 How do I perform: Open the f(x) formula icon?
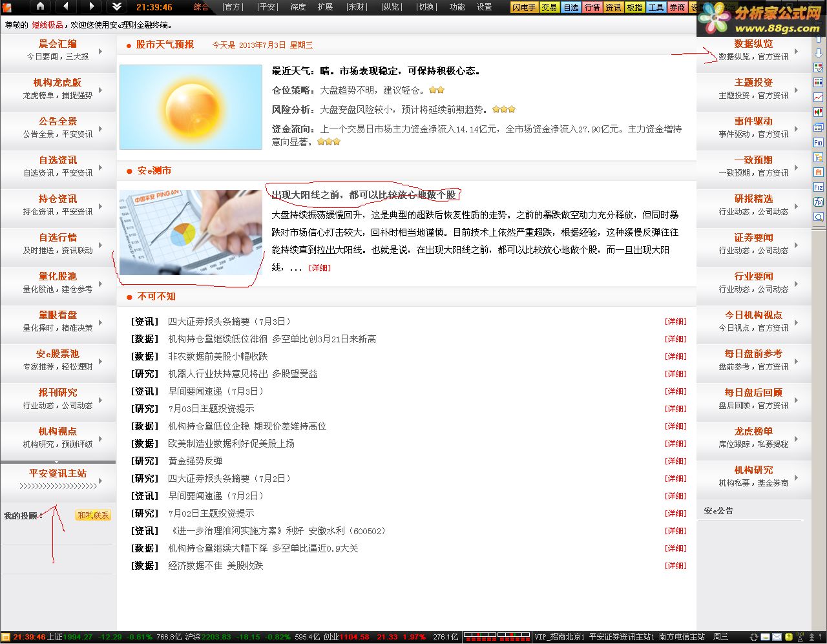tap(819, 202)
